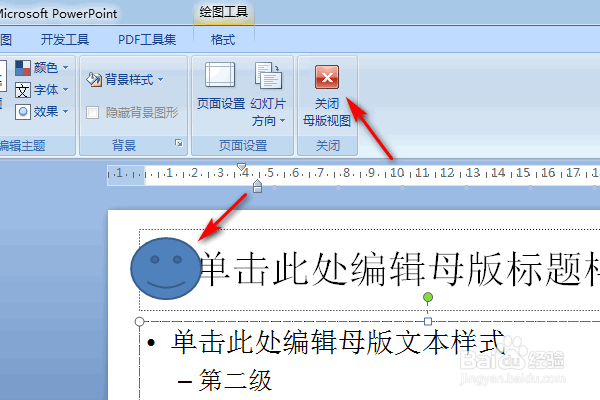The width and height of the screenshot is (600, 400).
Task: Expand the 字体 dropdown arrow
Action: pyautogui.click(x=65, y=90)
